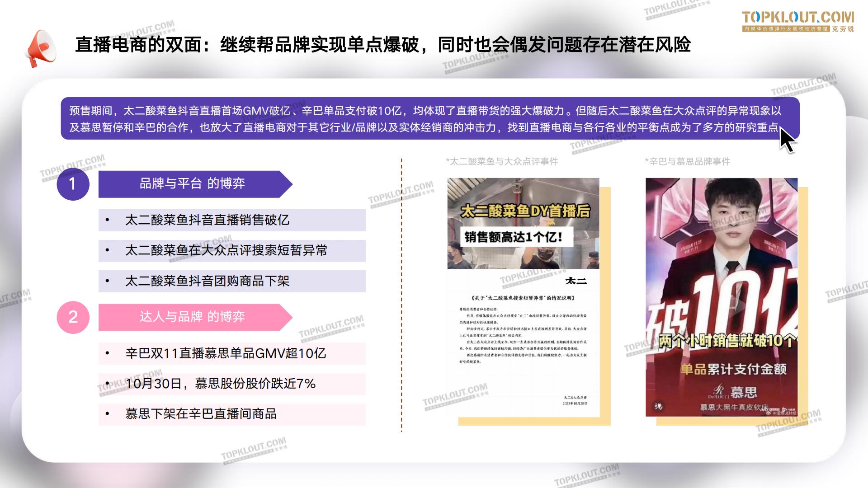This screenshot has width=868, height=488.
Task: Click the bullet 太二酸菜鱼抖音团购商品下架
Action: (x=232, y=281)
